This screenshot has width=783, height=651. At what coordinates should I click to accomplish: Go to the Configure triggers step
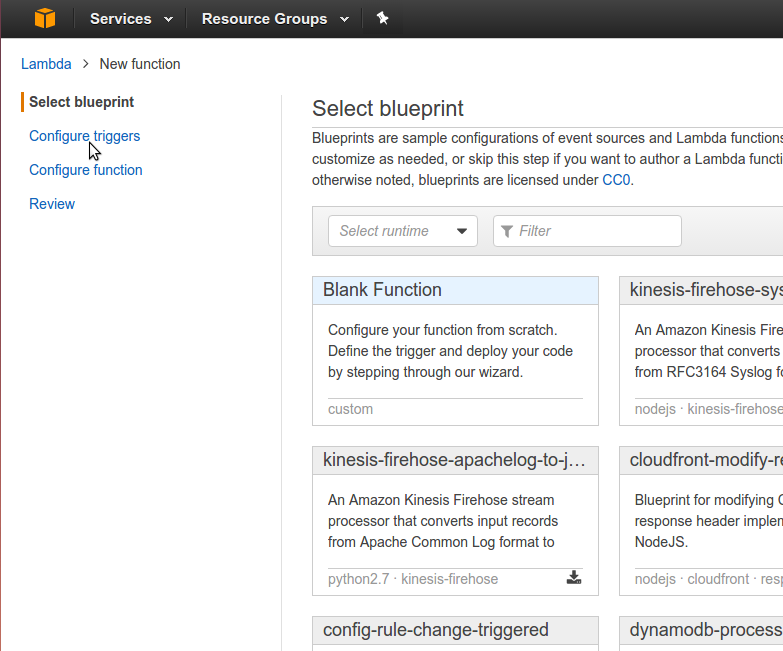[84, 136]
